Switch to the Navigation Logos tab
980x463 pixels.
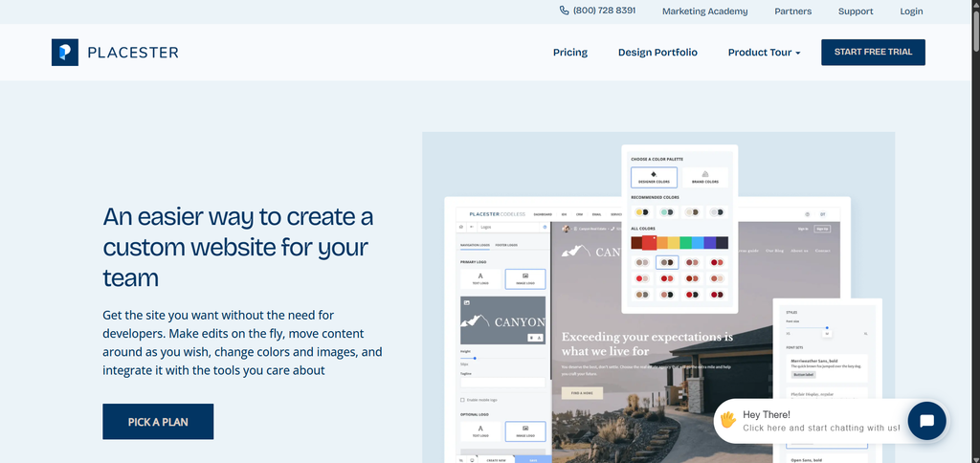475,245
